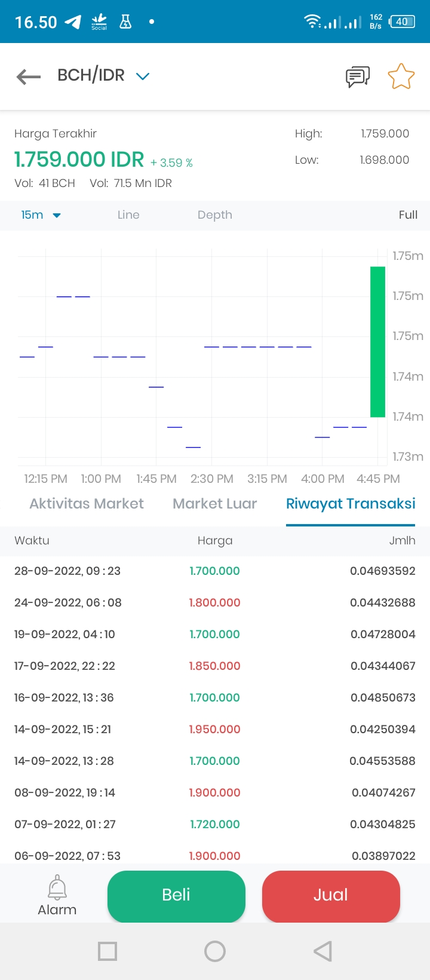
Task: Select the Aktivitas Market tab
Action: (87, 504)
